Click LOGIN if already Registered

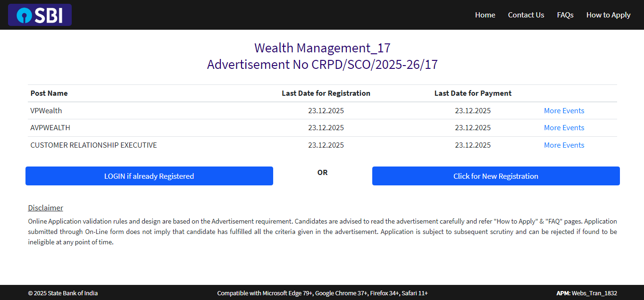[x=149, y=175]
